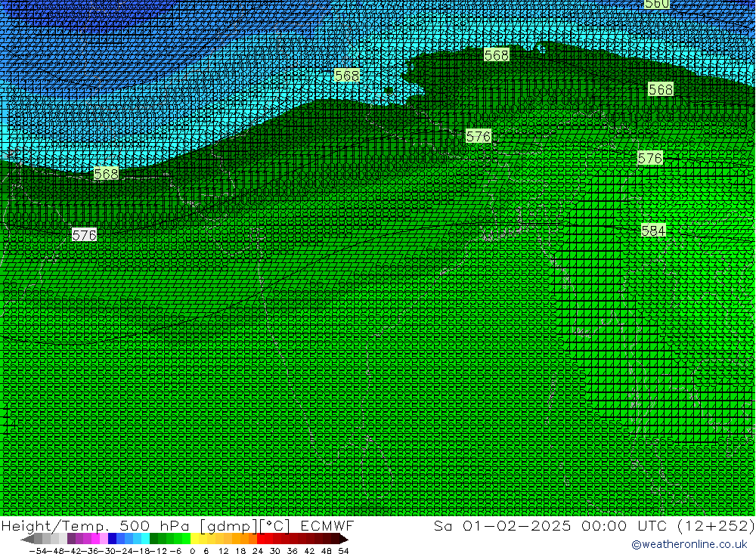Click the '-48' legend value
The width and height of the screenshot is (756, 554).
[55, 551]
